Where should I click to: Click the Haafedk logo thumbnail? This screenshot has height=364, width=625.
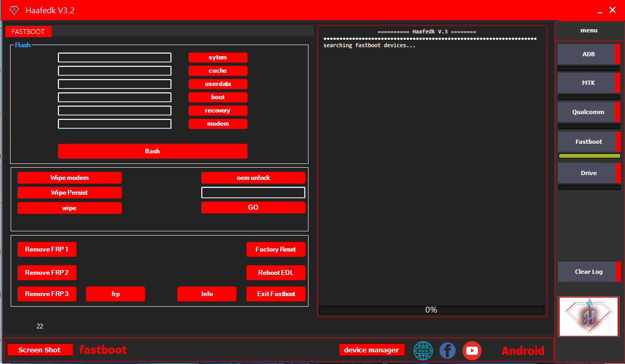[x=588, y=316]
